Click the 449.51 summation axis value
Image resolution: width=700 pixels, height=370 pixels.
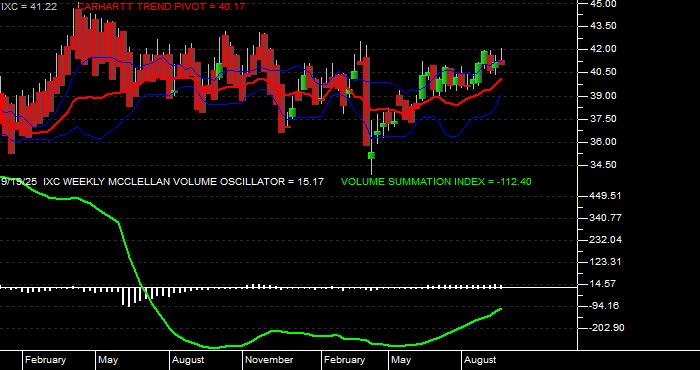coord(606,196)
